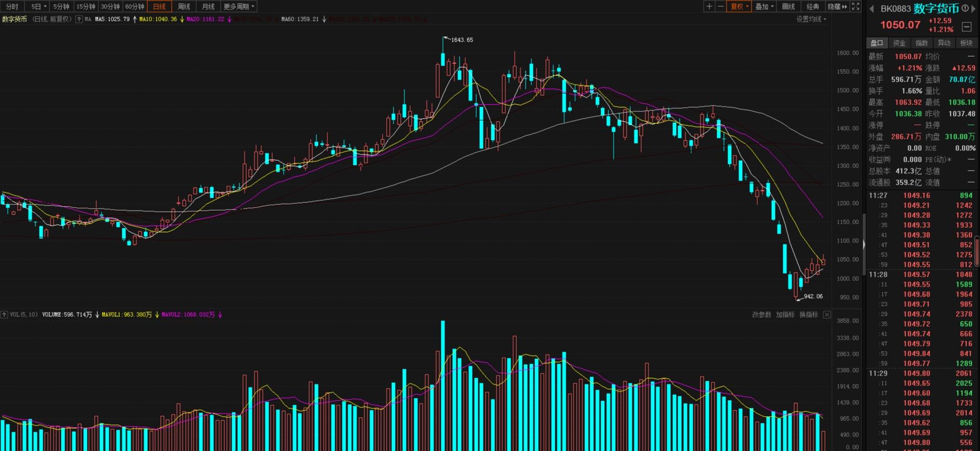This screenshot has height=451, width=980.
Task: Expand 设置均线 dropdown
Action: pos(811,19)
